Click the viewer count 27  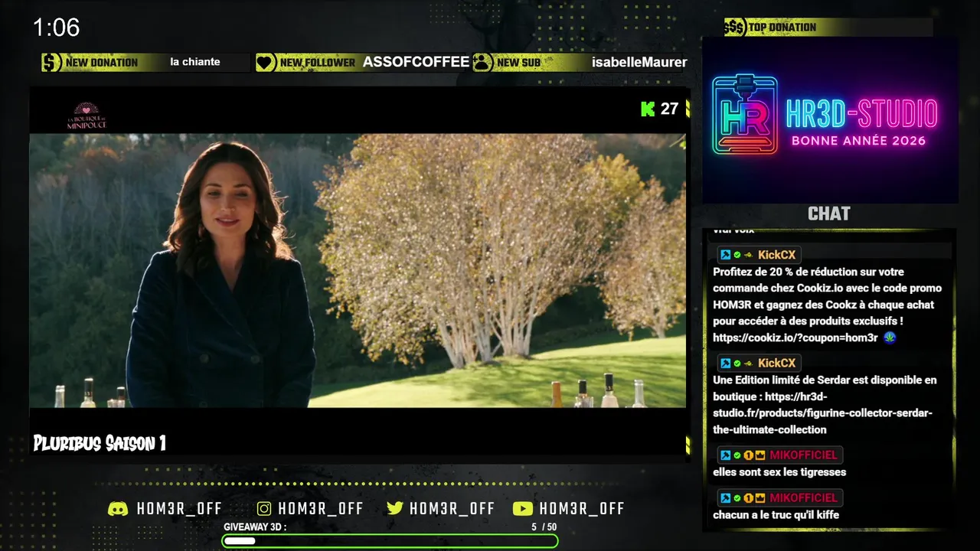669,109
